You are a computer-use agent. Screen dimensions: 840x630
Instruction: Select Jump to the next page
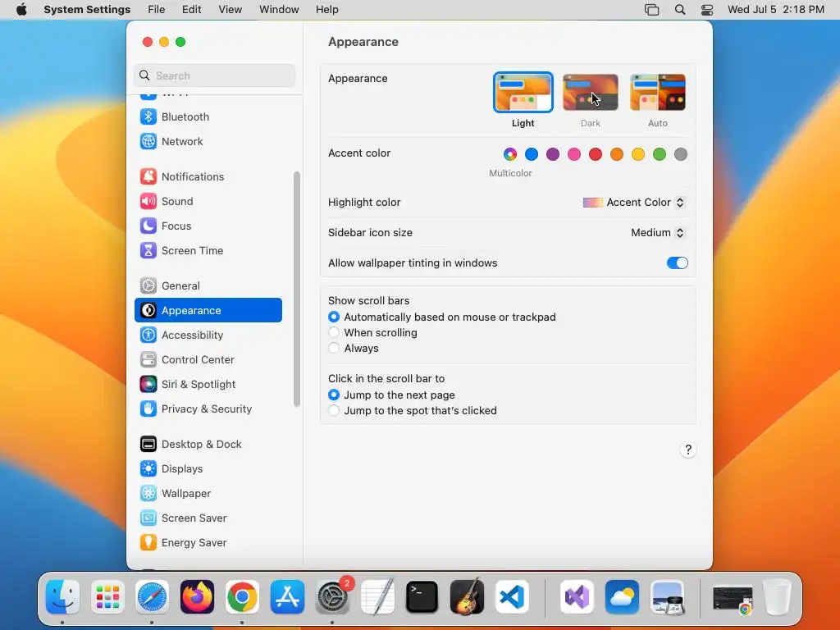click(334, 395)
